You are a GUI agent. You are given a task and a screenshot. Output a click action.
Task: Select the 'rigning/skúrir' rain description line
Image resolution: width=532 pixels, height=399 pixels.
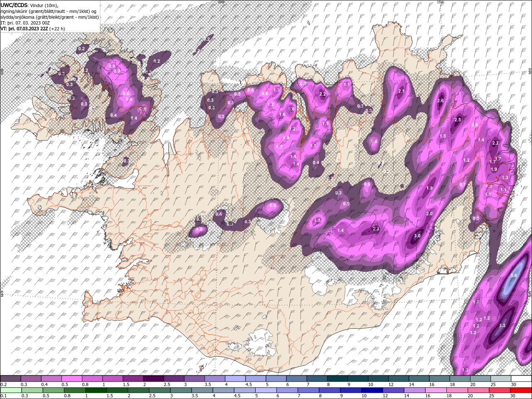click(x=49, y=11)
